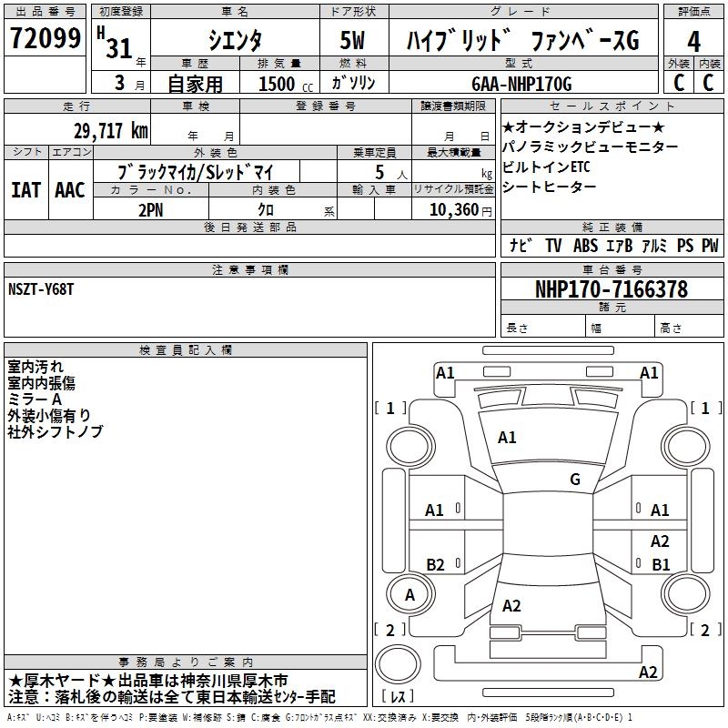Click the shift type IAT

[x=26, y=190]
